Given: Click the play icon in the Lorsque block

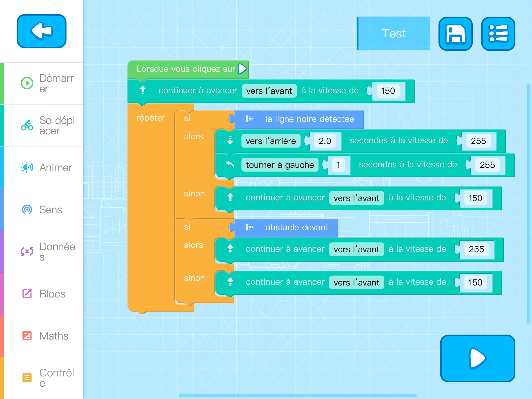Looking at the screenshot, I should 242,69.
